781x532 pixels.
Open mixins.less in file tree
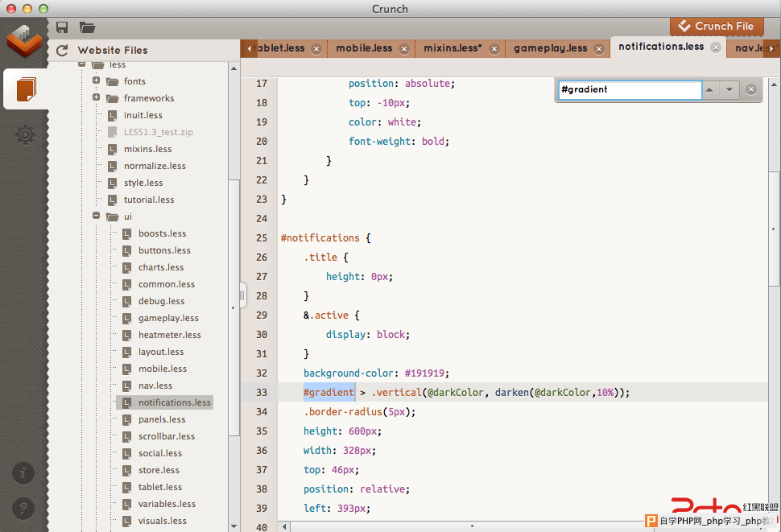click(147, 150)
